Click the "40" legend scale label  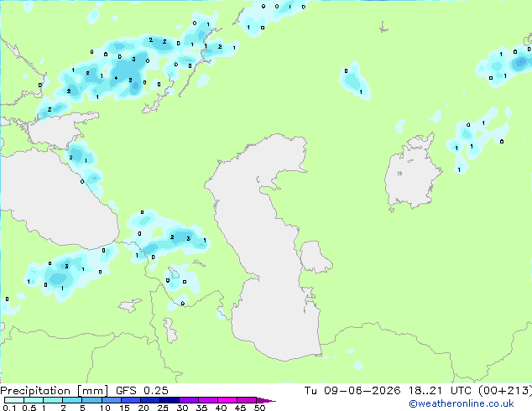(221, 408)
